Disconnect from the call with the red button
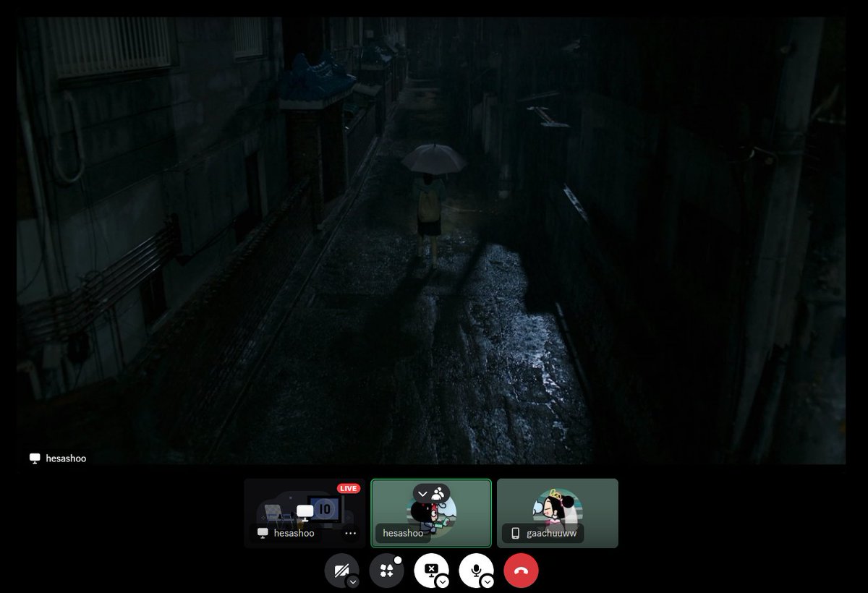 tap(521, 571)
